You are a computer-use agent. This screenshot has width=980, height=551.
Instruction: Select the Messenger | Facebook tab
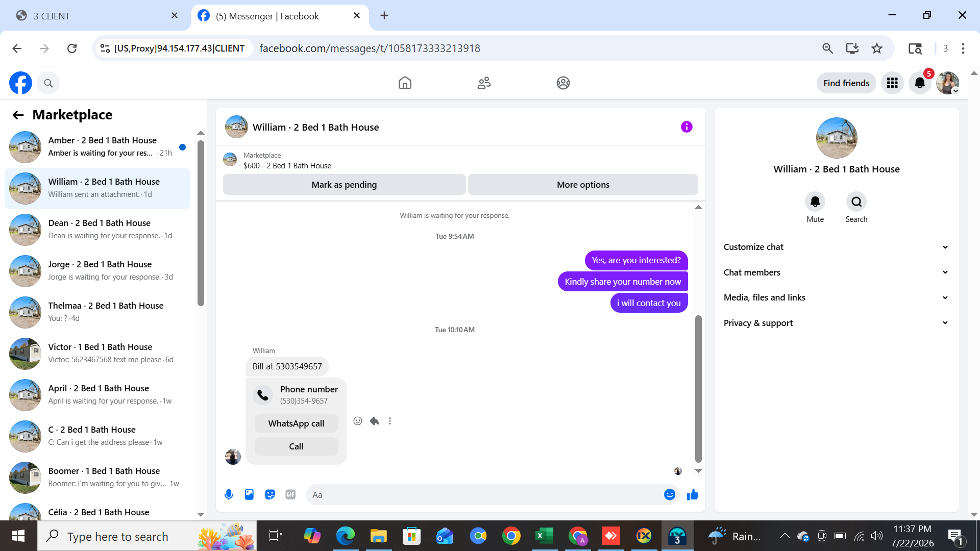(280, 16)
